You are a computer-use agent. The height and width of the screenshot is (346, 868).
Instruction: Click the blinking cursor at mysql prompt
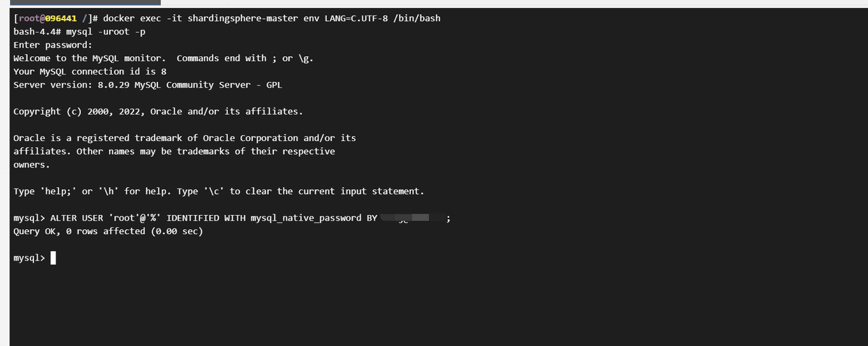tap(53, 258)
